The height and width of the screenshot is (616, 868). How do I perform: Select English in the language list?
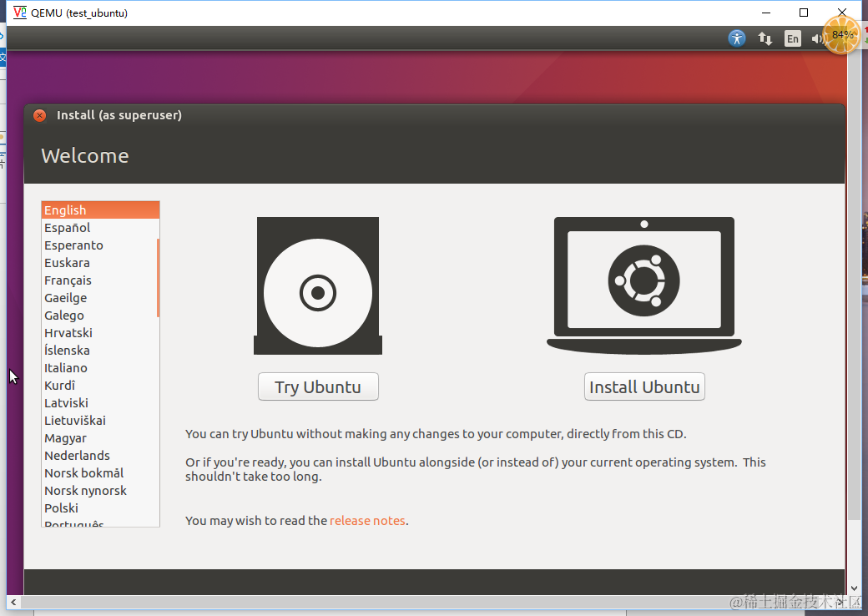(x=100, y=210)
